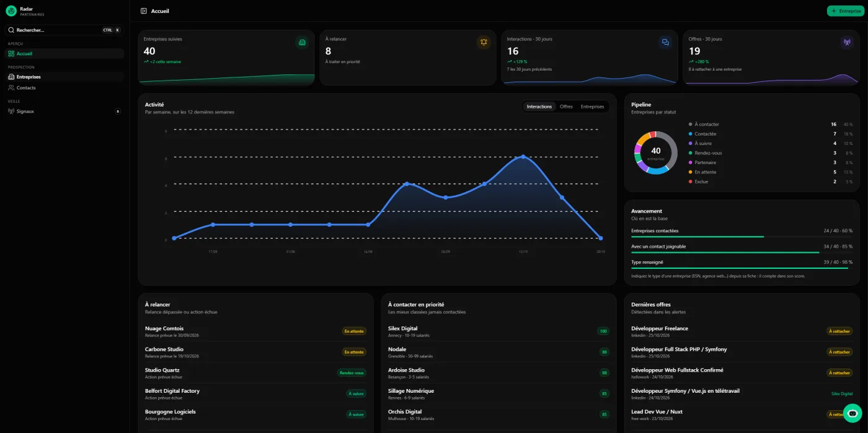Open Silex Digital in priority list

(498, 331)
